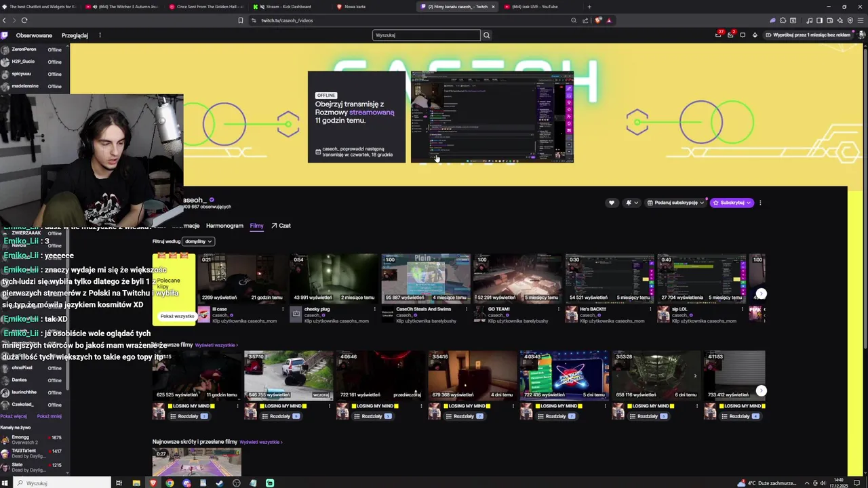Open options for 'cheeky plug' clip
The image size is (868, 488).
pyautogui.click(x=374, y=309)
